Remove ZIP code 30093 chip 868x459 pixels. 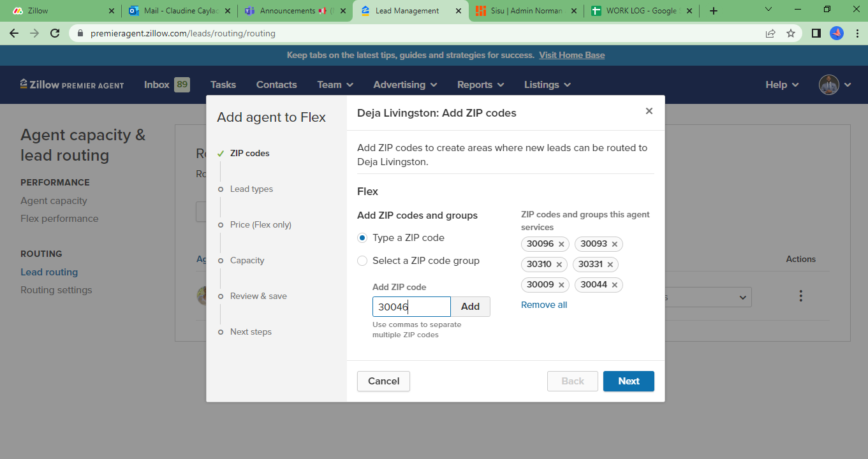pos(615,244)
